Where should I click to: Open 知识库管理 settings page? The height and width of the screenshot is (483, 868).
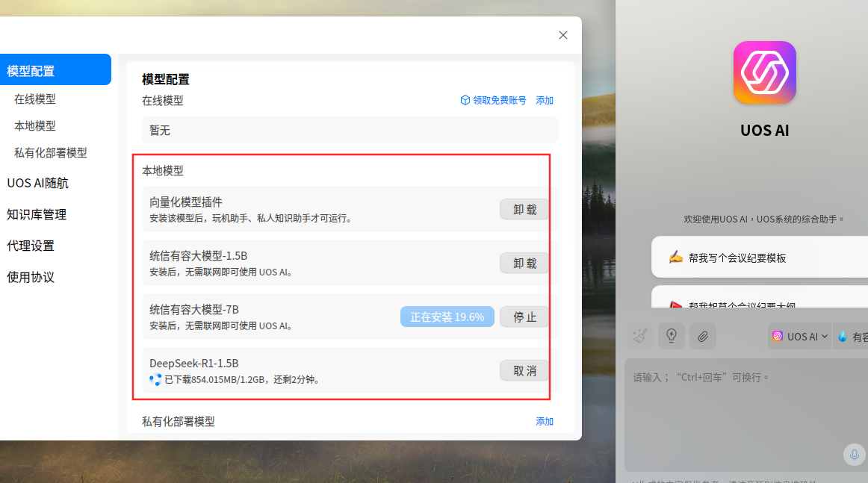pos(37,215)
